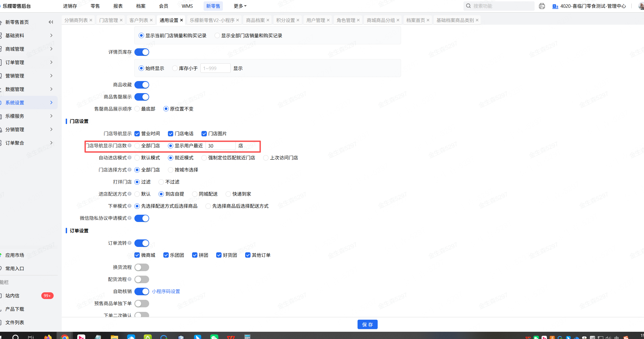Click the store icon before 4020-喜临门零食测试
The height and width of the screenshot is (339, 644).
coord(555,6)
